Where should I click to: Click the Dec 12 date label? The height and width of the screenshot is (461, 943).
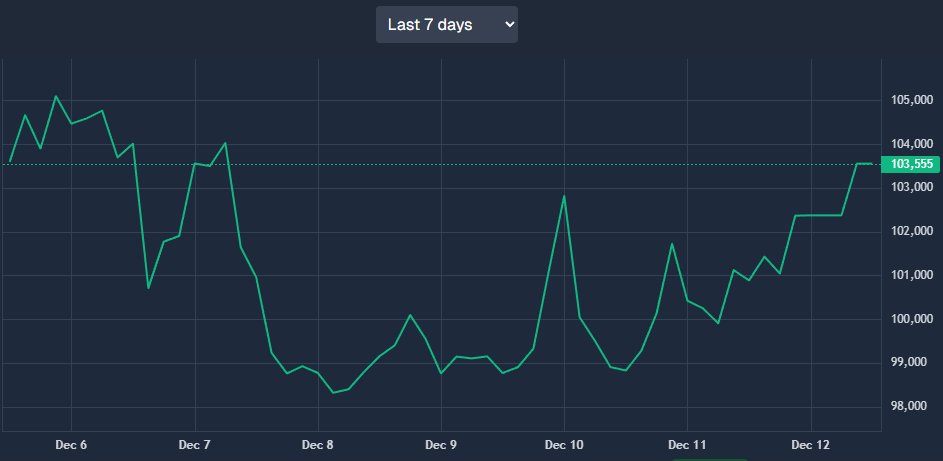coord(810,445)
